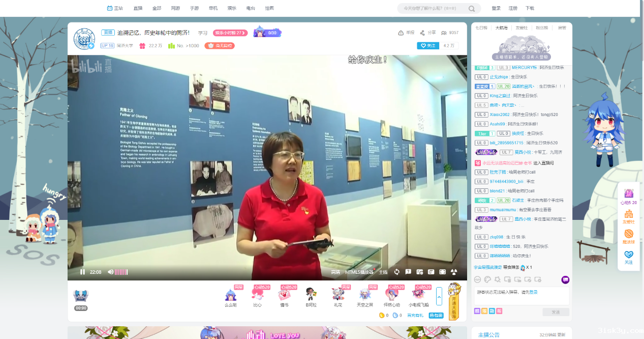Screen dimensions: 644x339
Task: Select 网游 in the top navigation
Action: click(x=175, y=8)
